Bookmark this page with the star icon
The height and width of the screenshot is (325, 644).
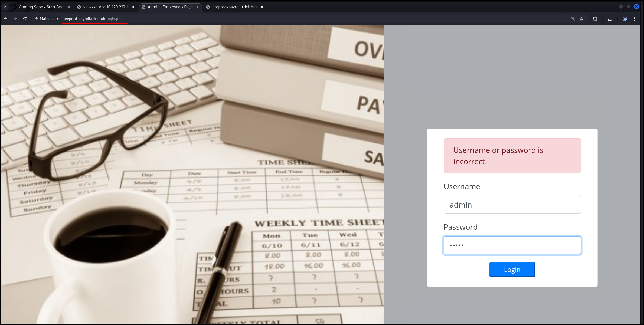[581, 19]
